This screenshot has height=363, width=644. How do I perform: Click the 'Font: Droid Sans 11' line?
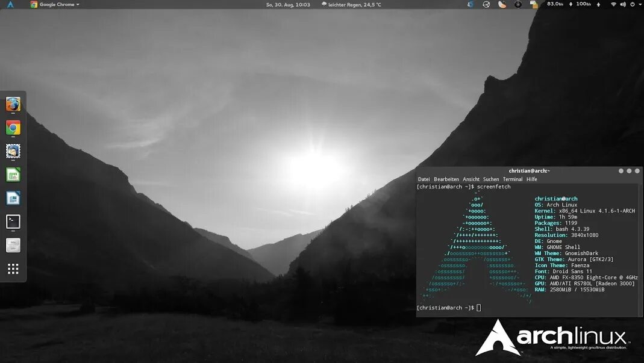[563, 271]
